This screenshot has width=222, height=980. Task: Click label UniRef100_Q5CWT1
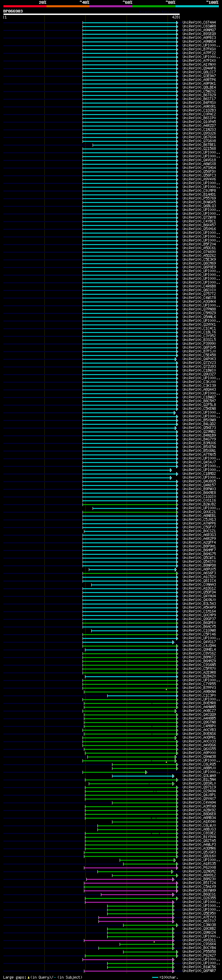click(199, 558)
